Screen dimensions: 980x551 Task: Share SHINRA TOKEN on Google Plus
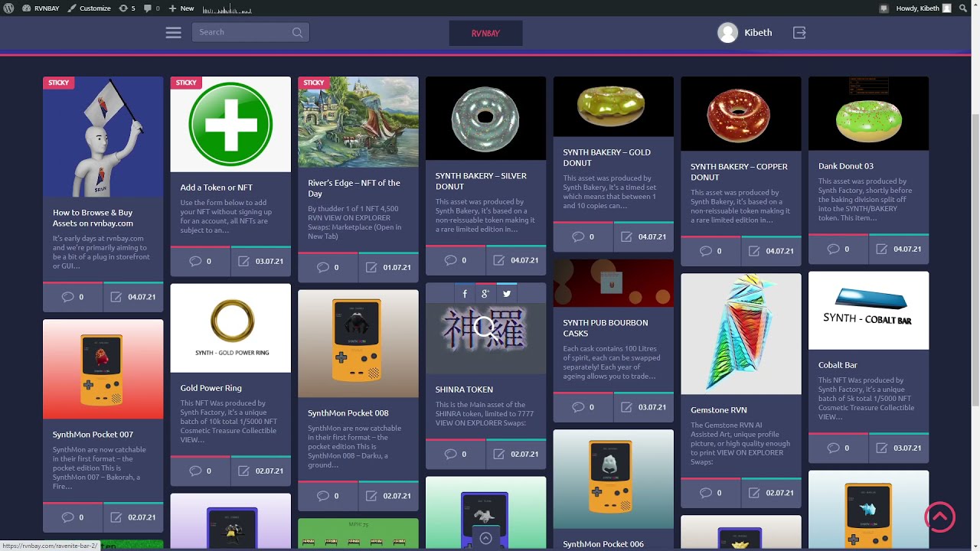485,294
